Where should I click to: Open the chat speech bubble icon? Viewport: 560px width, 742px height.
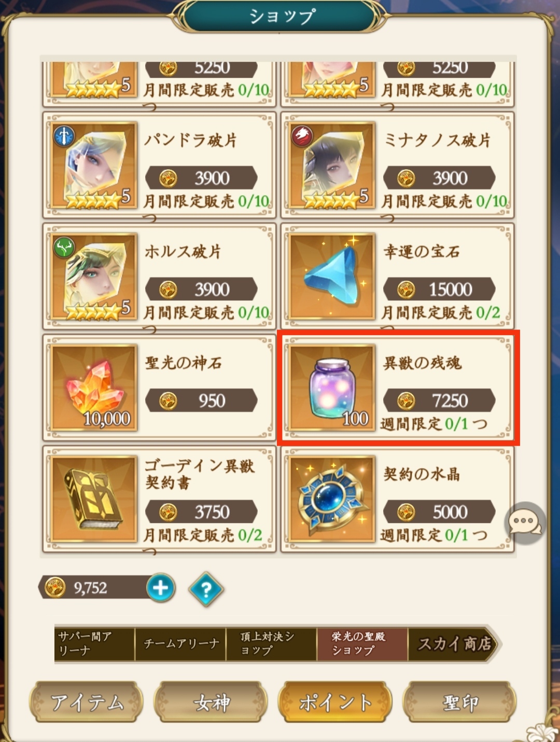point(525,522)
